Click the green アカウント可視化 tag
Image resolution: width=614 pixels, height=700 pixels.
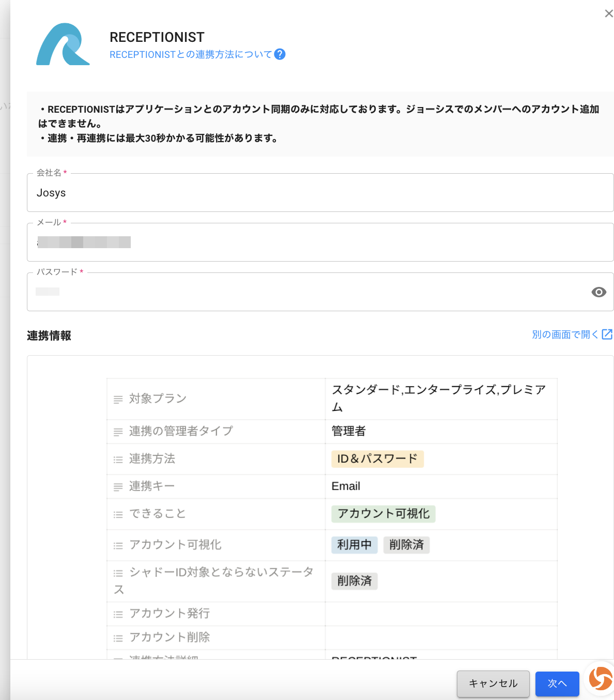pyautogui.click(x=383, y=513)
